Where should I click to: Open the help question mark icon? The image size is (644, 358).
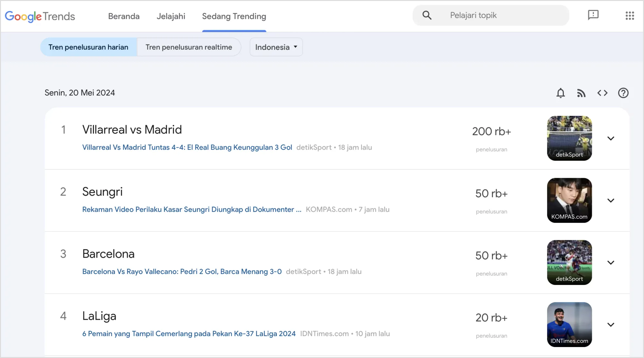tap(623, 93)
